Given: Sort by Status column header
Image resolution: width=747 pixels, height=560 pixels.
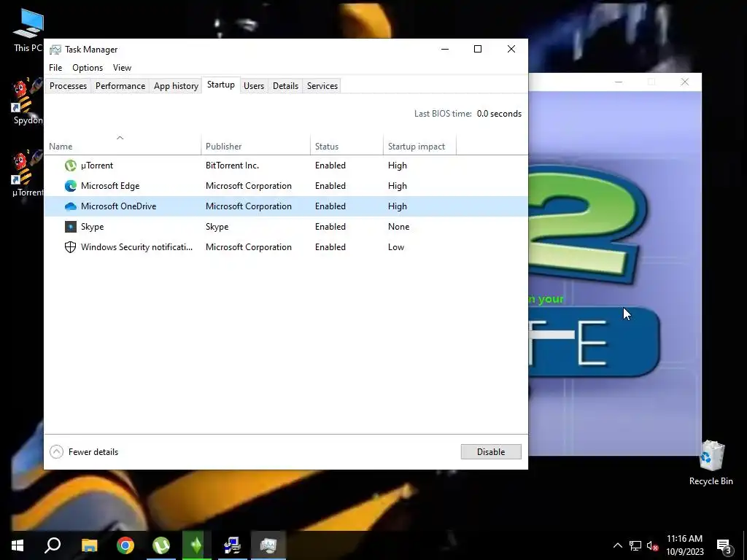Looking at the screenshot, I should pos(347,145).
